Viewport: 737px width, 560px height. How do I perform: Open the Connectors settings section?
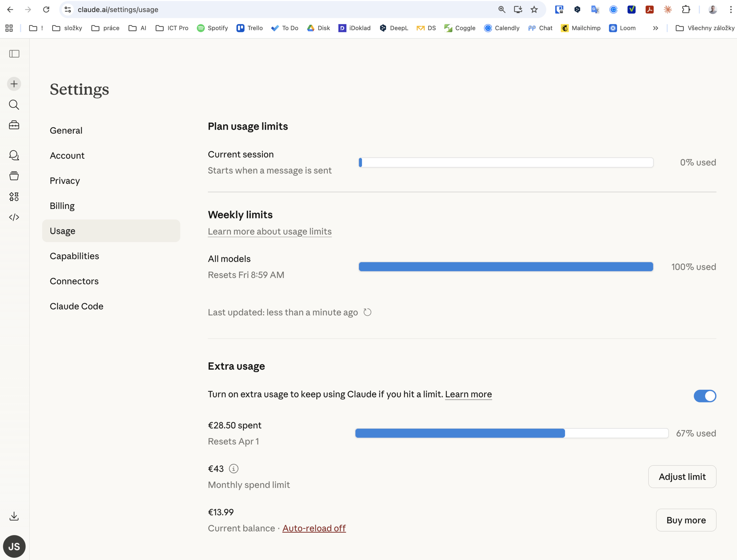(x=74, y=281)
